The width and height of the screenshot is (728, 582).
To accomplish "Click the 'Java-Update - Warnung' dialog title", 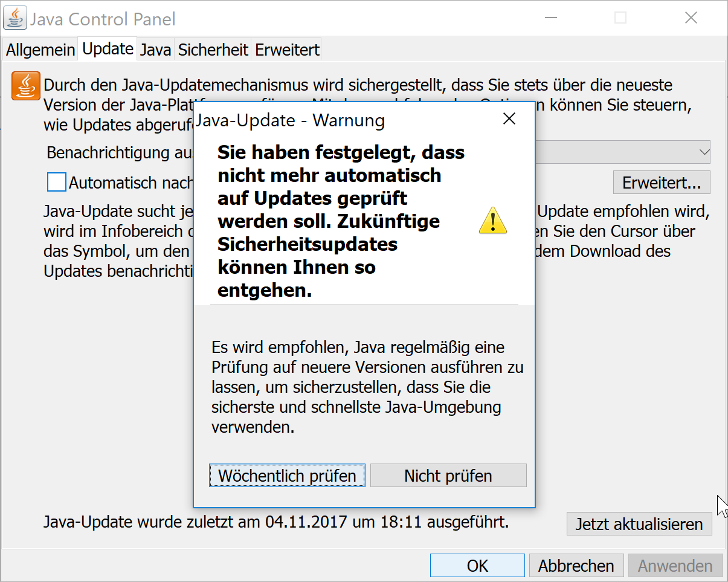I will [x=290, y=120].
